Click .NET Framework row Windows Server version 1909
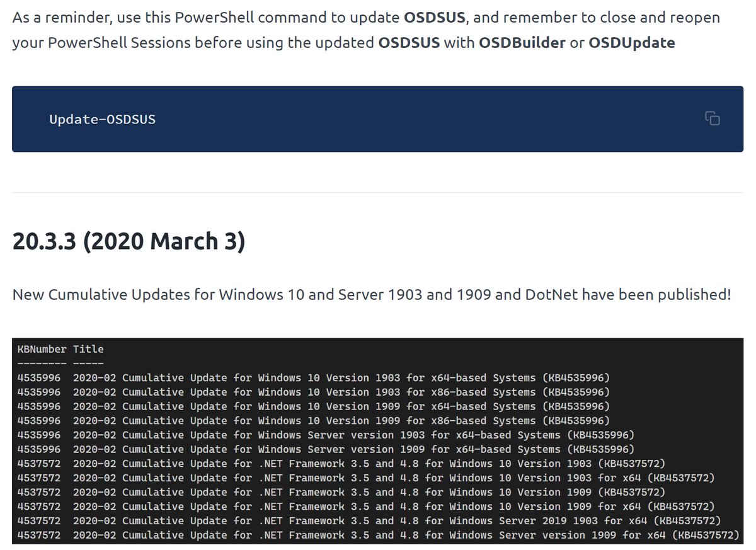756x550 pixels. (x=379, y=535)
